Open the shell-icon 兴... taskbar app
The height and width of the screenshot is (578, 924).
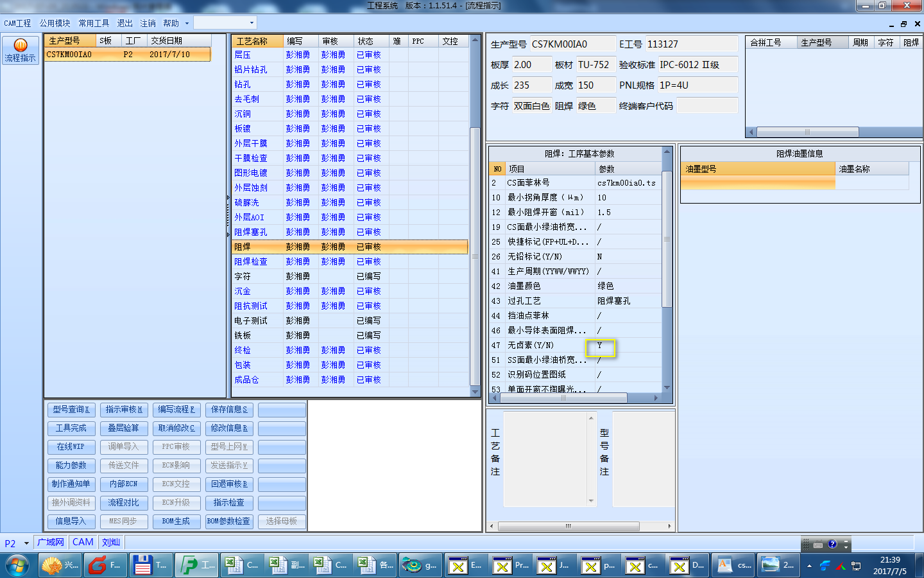click(x=61, y=565)
